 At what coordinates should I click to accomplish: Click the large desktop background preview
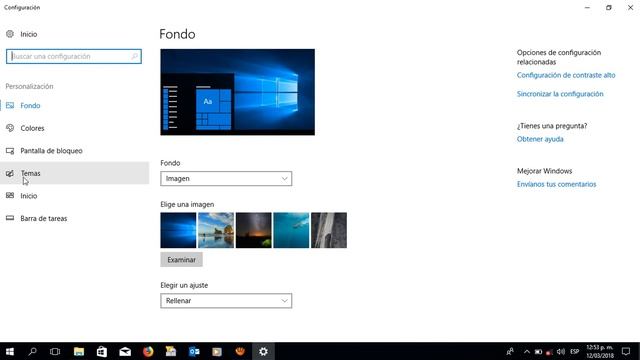238,92
